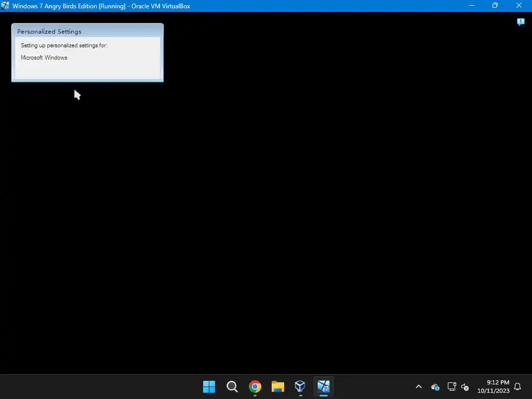Click the Personalized Settings dialog title
Viewport: 532px width, 399px height.
[49, 32]
